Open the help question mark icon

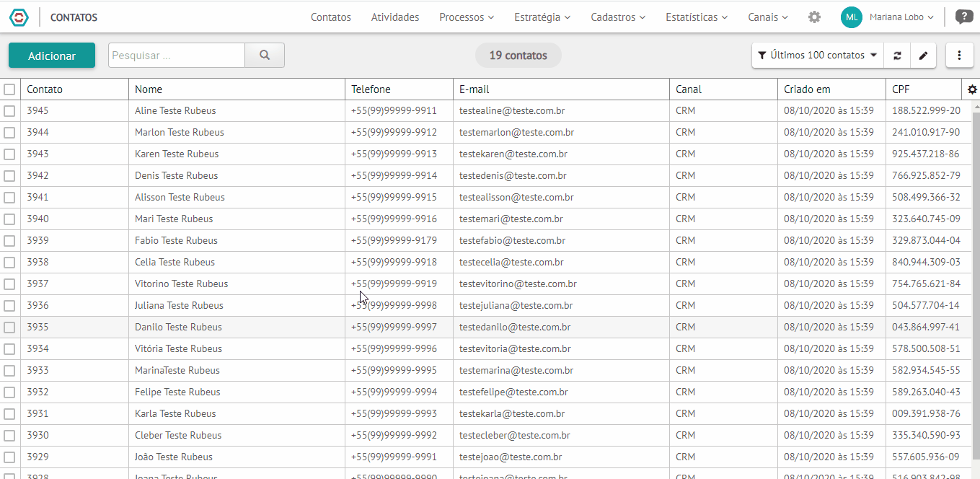[963, 17]
